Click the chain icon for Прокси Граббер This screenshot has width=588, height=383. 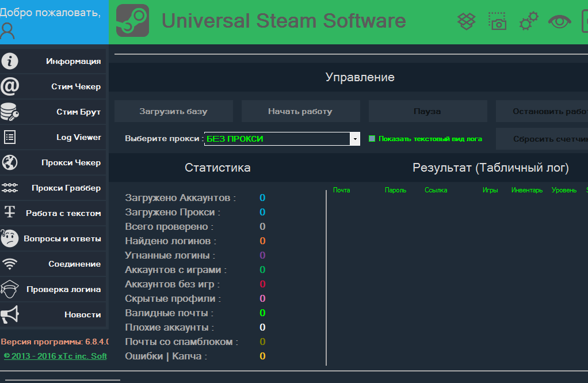(10, 188)
